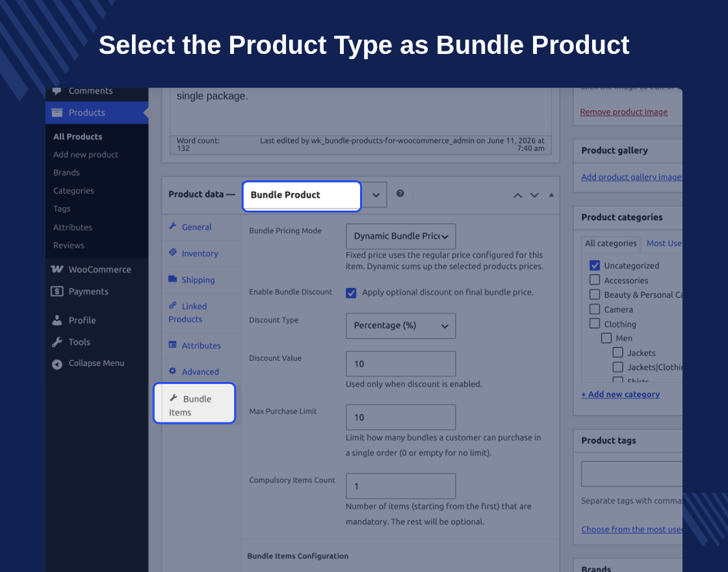Click Remove product image link
This screenshot has height=572, width=728.
point(623,112)
